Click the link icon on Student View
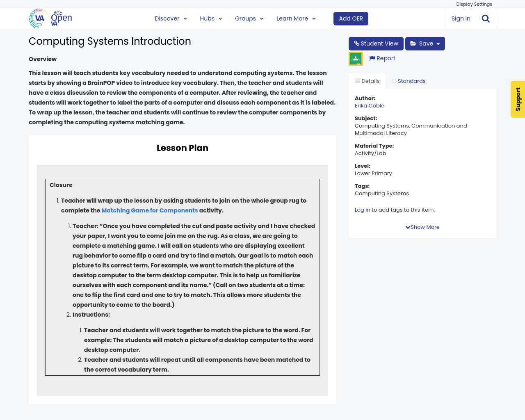 [x=356, y=43]
